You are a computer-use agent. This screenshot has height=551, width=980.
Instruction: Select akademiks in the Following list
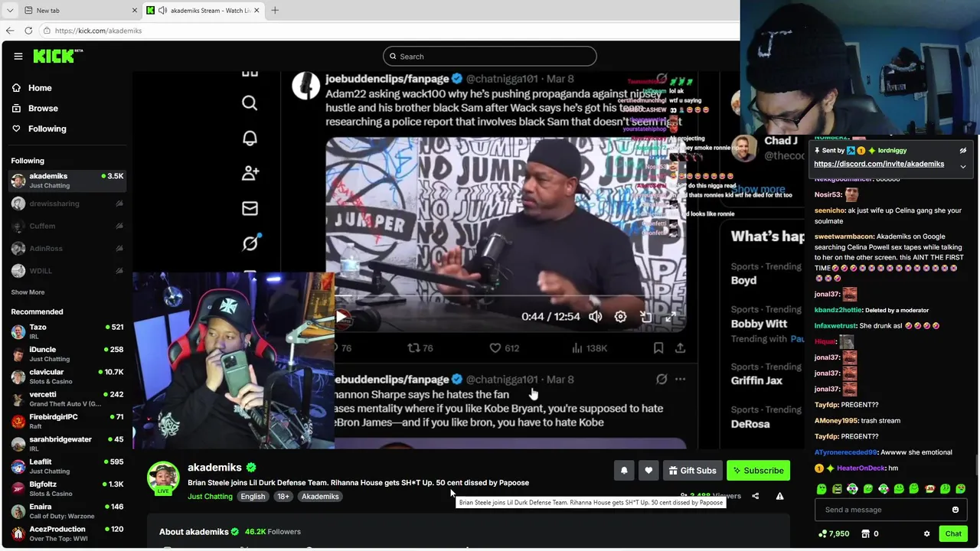[67, 181]
